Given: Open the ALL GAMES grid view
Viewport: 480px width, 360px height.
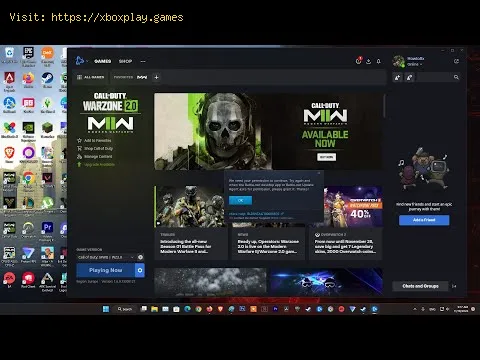Looking at the screenshot, I should 90,77.
